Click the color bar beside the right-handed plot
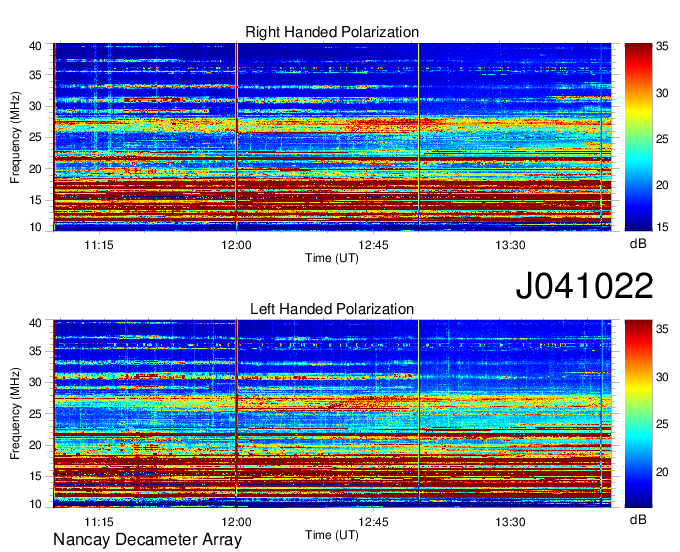This screenshot has width=680, height=552. (638, 137)
